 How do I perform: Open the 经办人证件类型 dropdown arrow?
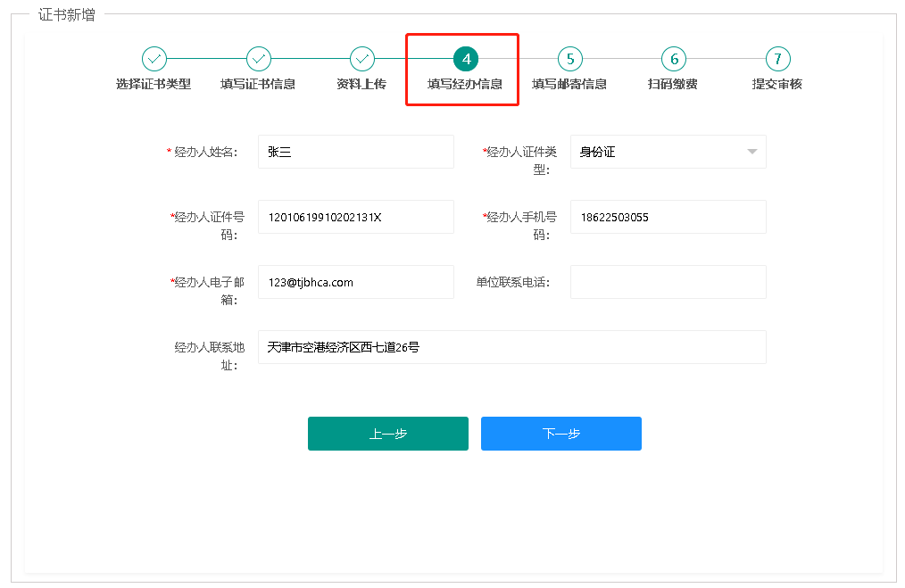(x=751, y=152)
